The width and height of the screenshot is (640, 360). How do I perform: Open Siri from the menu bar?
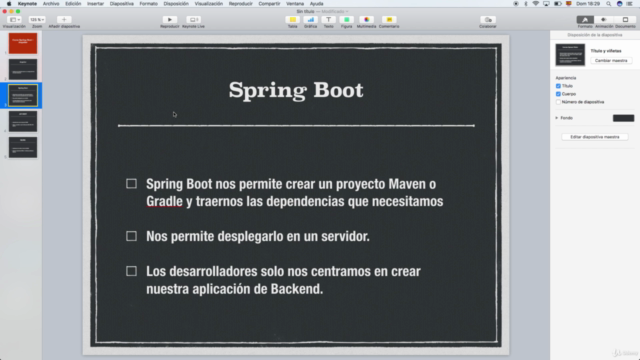(x=620, y=4)
